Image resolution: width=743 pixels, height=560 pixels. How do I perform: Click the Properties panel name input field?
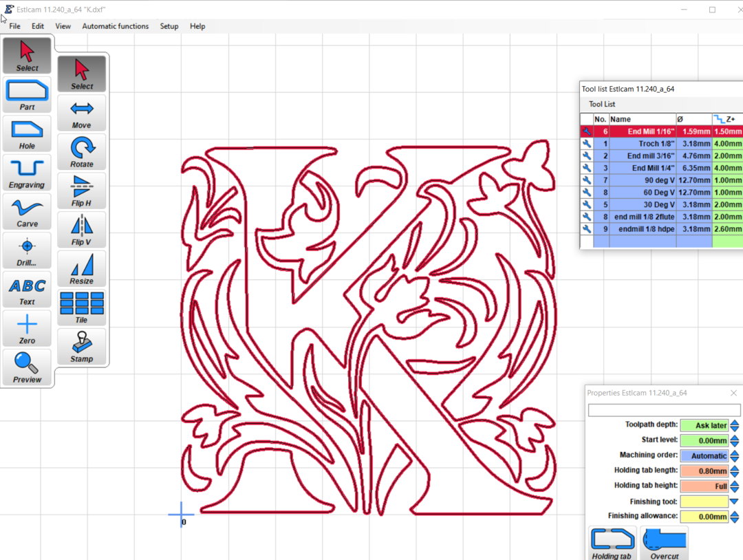tap(664, 410)
